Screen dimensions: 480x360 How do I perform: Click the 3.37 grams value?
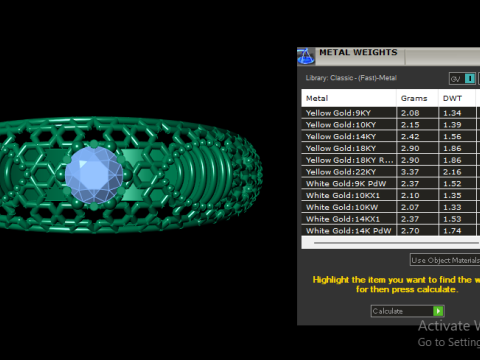410,172
